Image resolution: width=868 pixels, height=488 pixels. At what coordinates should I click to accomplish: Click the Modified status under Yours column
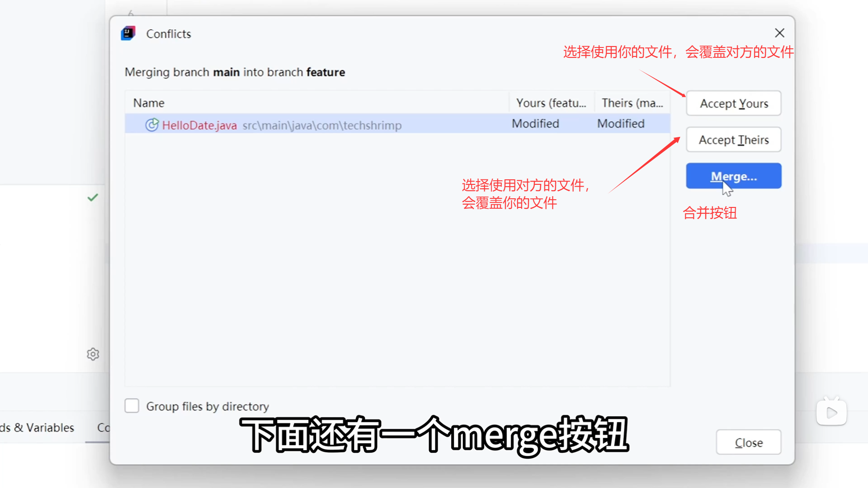point(535,124)
